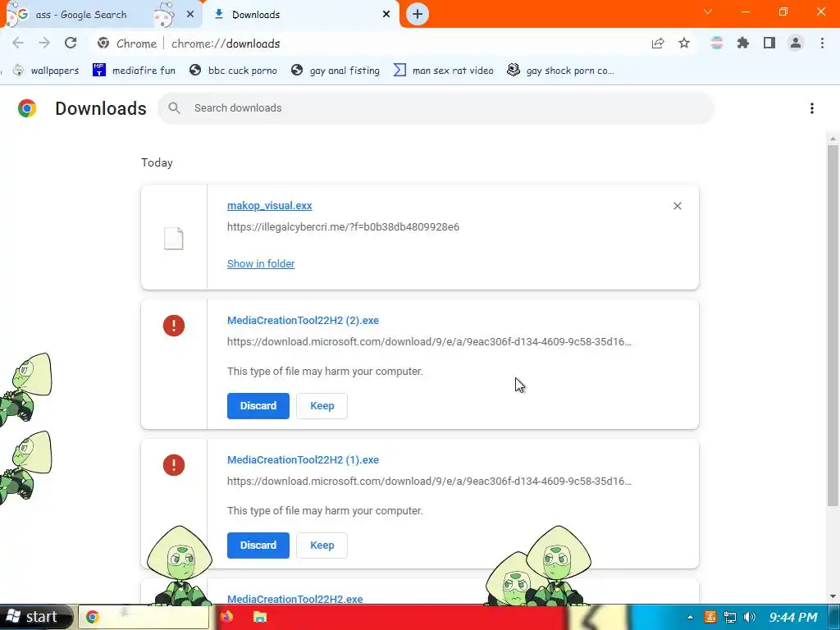Keep MediaCreationTool22H2 (2).exe
The height and width of the screenshot is (630, 840).
click(322, 405)
